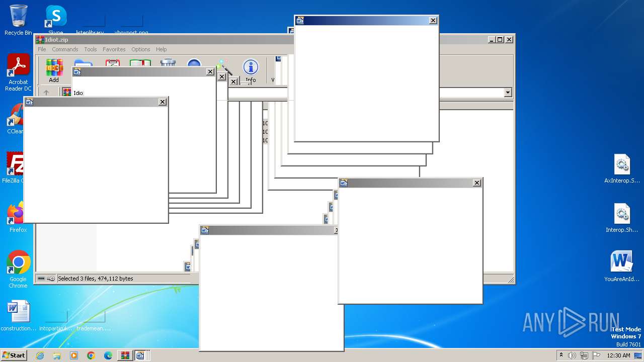Open the Info button in WinRAR toolbar
Screen dimensions: 644x362
[x=251, y=70]
